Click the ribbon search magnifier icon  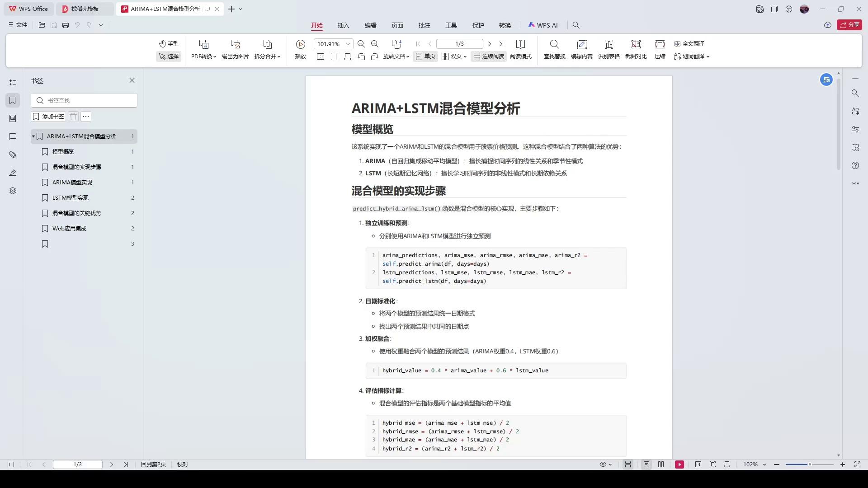point(576,25)
